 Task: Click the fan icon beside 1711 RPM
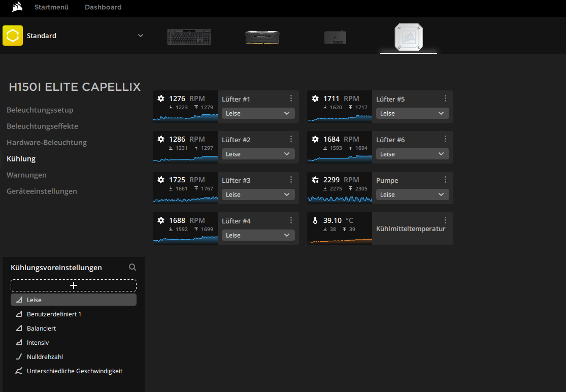(x=315, y=99)
